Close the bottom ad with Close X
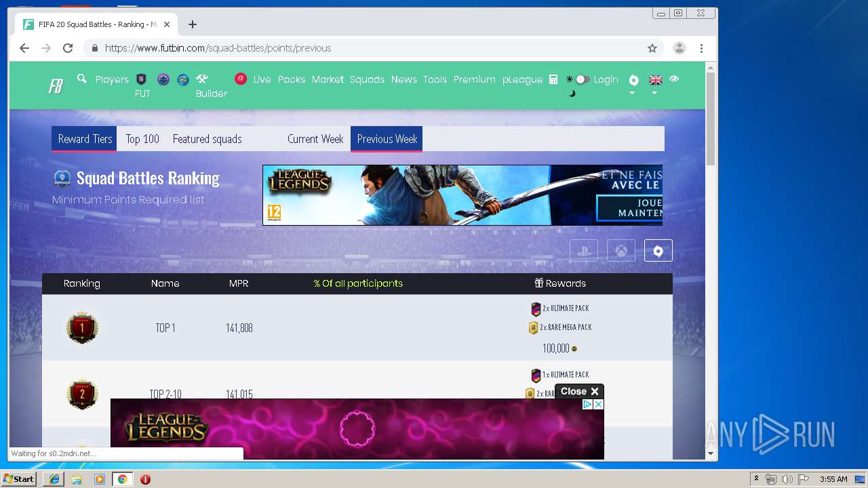 tap(579, 391)
